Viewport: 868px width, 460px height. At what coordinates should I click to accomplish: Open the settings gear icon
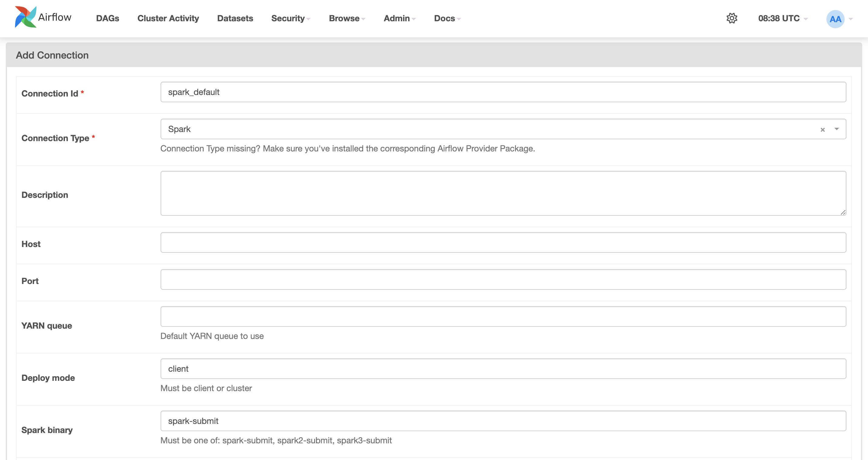tap(731, 18)
